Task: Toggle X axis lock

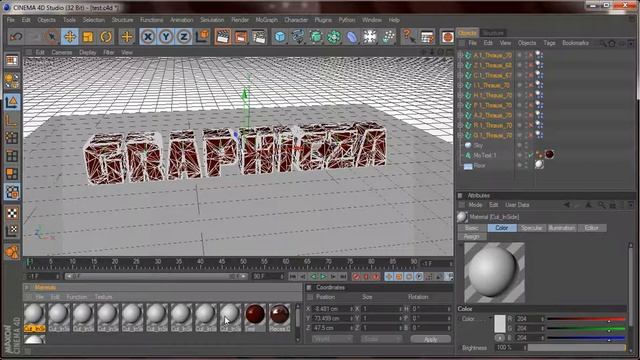Action: (148, 37)
